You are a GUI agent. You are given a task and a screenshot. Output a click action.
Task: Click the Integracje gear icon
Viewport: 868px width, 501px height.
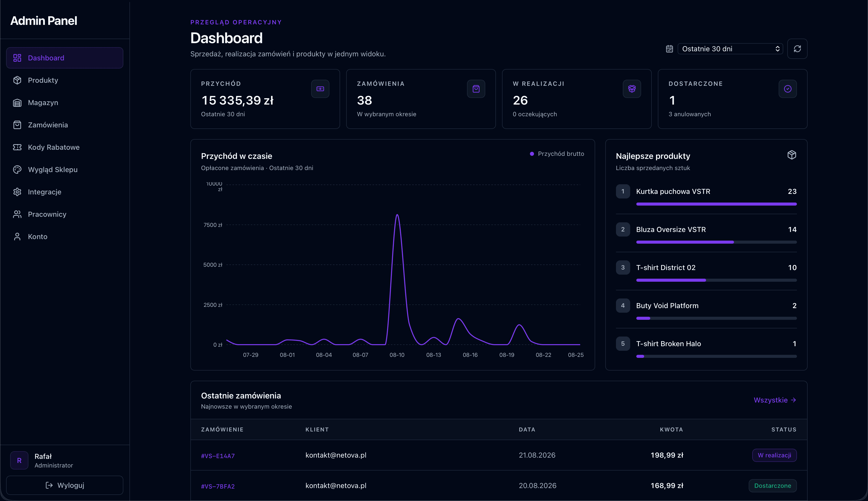tap(17, 192)
